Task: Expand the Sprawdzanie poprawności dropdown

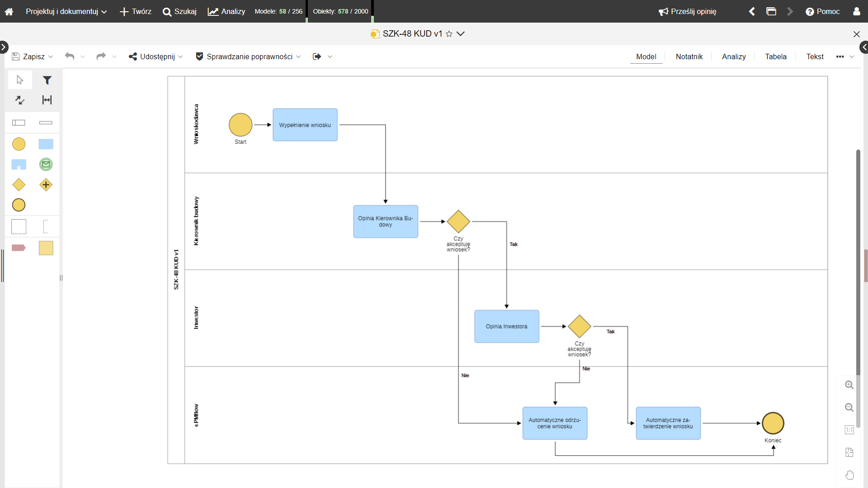Action: coord(298,56)
